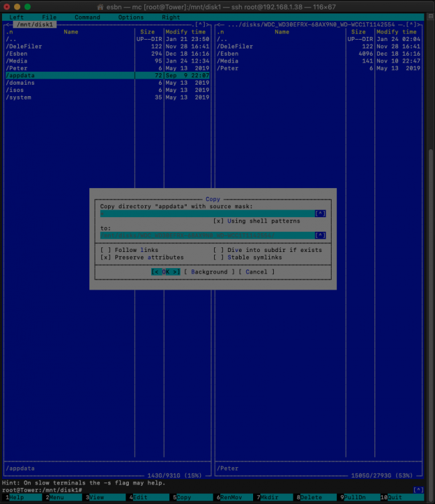
Task: Click the destination path input field
Action: pyautogui.click(x=207, y=236)
